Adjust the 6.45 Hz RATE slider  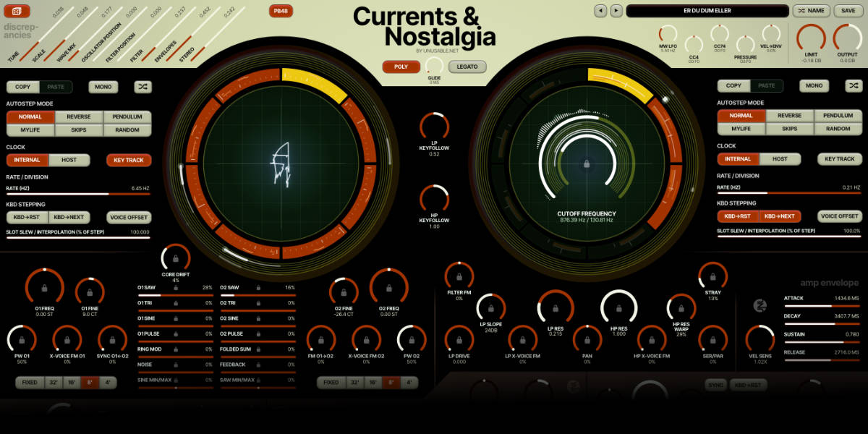78,195
